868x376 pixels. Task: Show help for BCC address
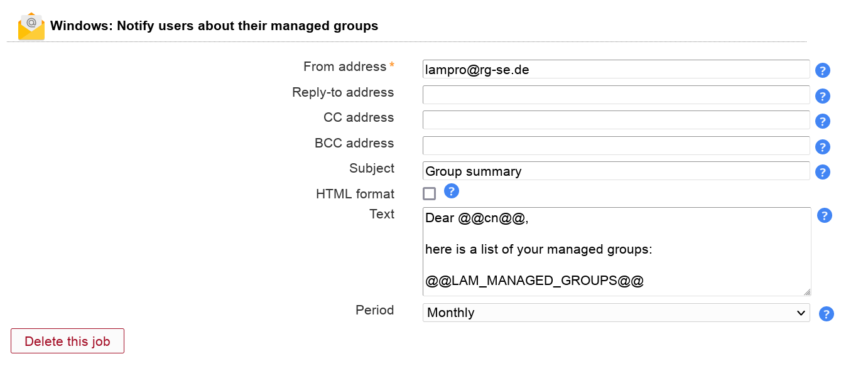point(822,147)
